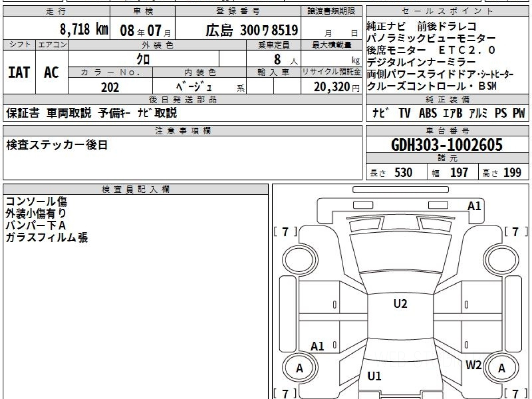Viewport: 532px width, 399px height.
Task: Click the A1 marker near the front bumper
Action: point(474,206)
